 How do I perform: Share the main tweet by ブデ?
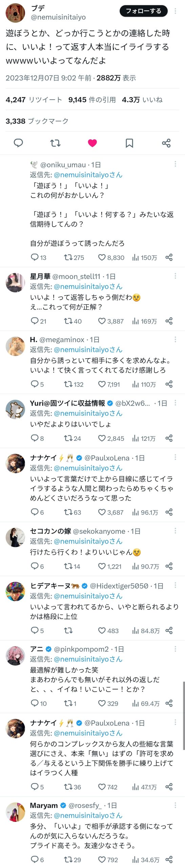(x=166, y=143)
